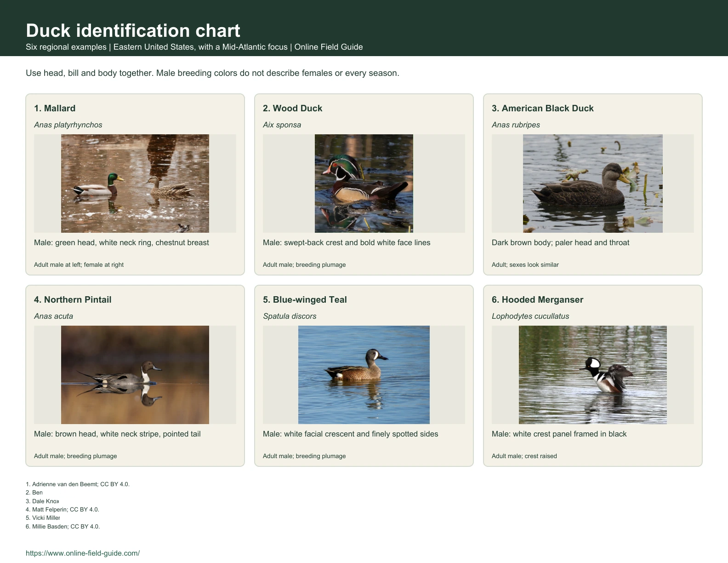Screen dimensions: 728x563
Task: Click 'Dark brown body; paler head and throat'
Action: 560,242
